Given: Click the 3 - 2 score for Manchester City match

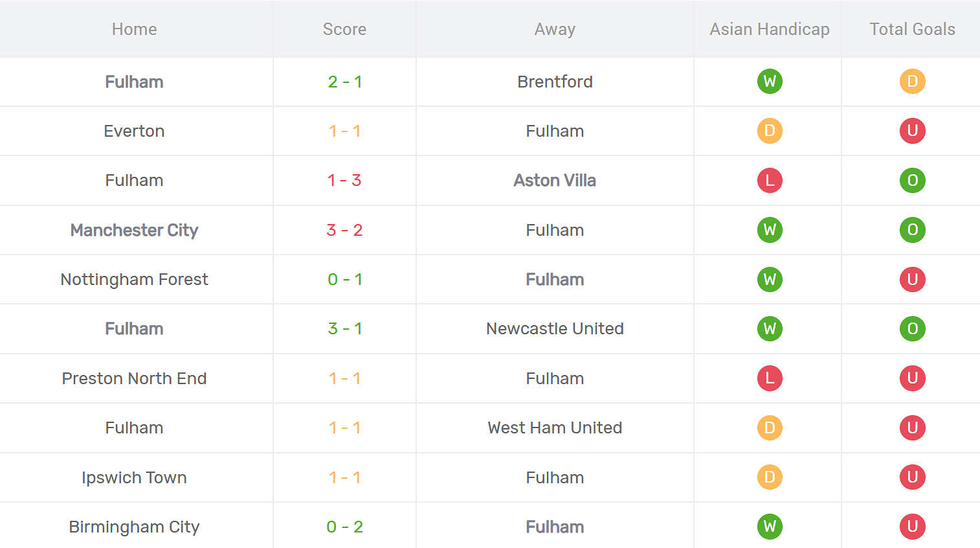Looking at the screenshot, I should point(344,230).
